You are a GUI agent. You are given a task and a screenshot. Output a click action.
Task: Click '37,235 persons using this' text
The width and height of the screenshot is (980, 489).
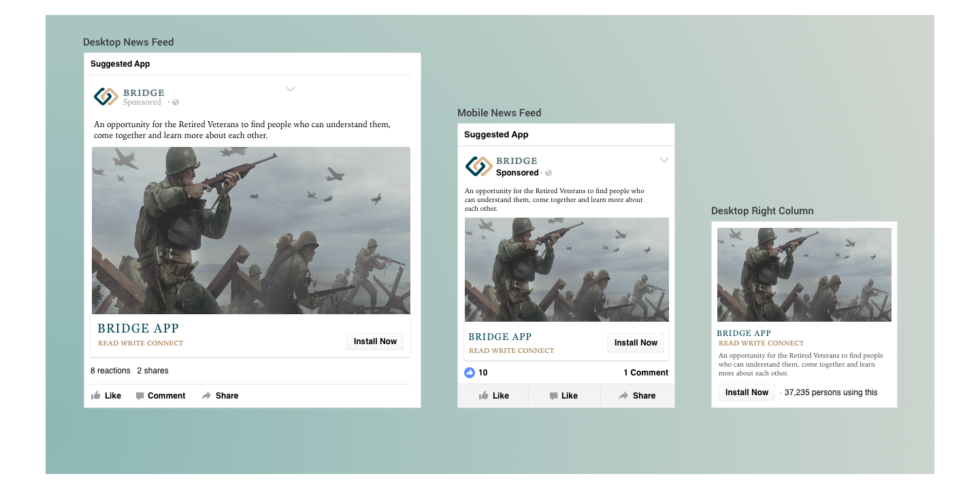831,392
